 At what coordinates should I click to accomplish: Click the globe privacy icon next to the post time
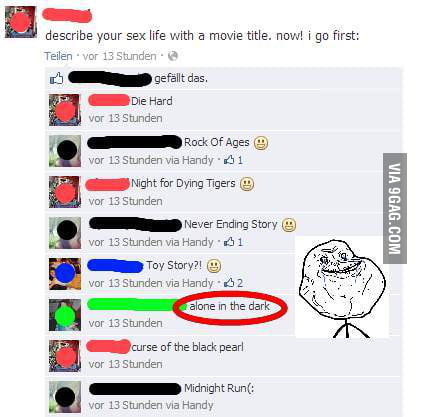pos(173,56)
